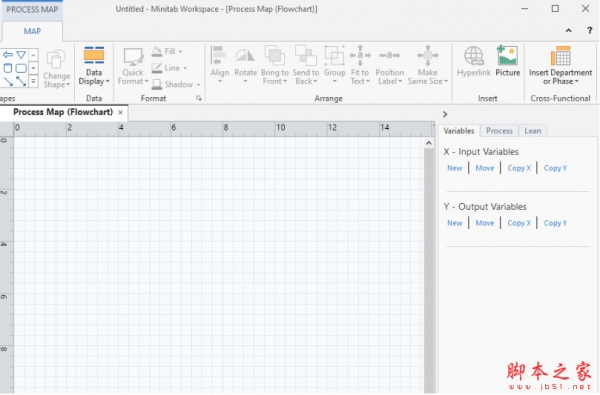The height and width of the screenshot is (395, 600).
Task: Switch to the Variables pane tab
Action: point(459,131)
